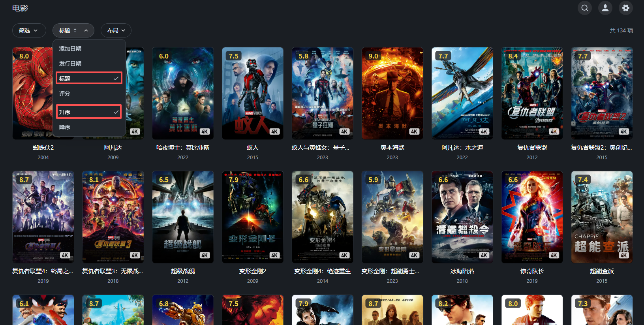Open the search icon in the header

[585, 8]
